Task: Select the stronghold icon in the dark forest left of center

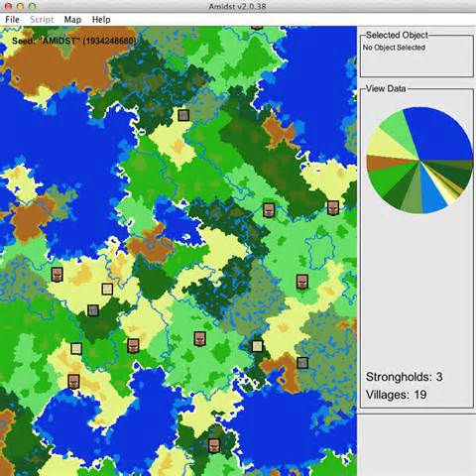Action: 93,310
